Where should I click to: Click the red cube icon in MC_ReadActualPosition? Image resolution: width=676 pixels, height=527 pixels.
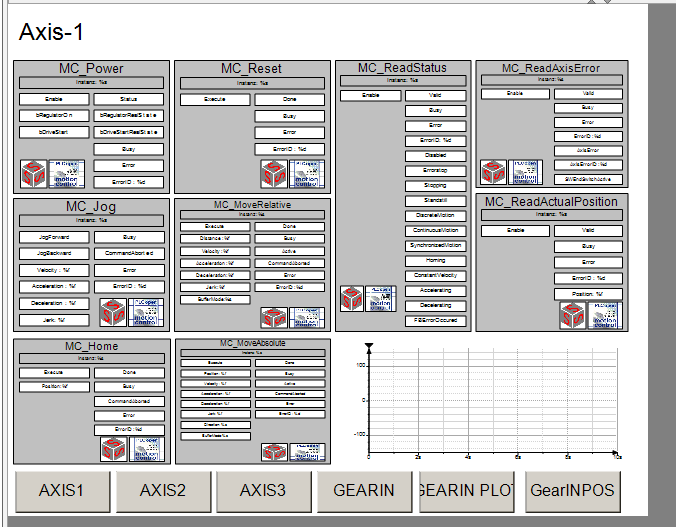point(571,315)
